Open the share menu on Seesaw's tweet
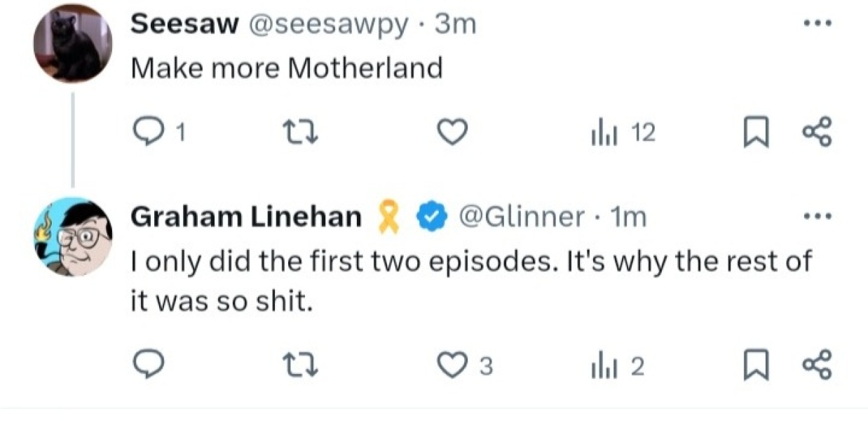The image size is (868, 421). point(817,131)
